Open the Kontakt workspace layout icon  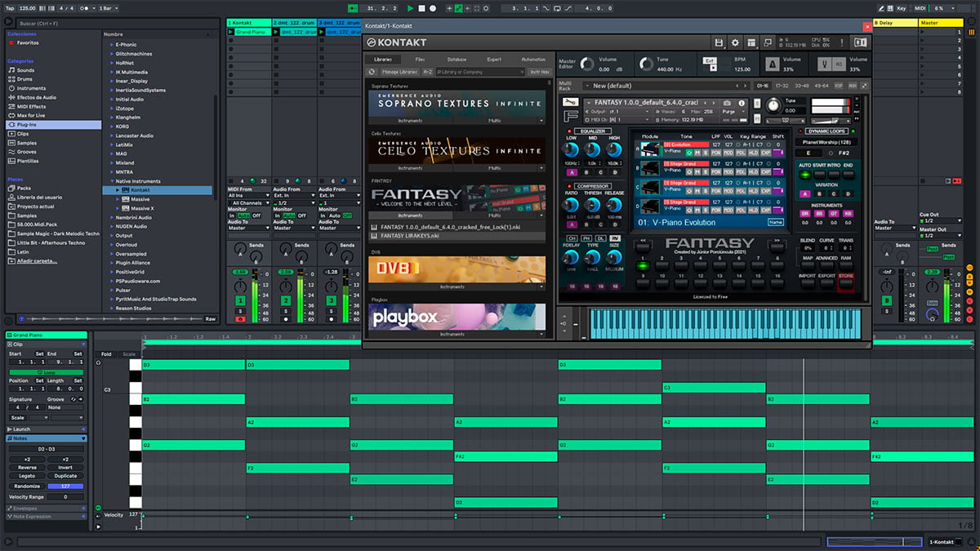752,42
